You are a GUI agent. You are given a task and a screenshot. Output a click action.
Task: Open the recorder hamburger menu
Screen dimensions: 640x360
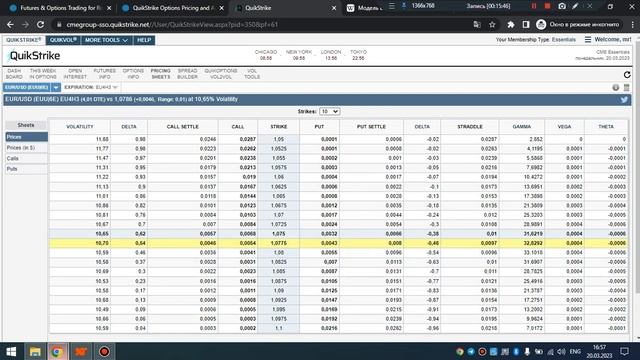point(392,6)
